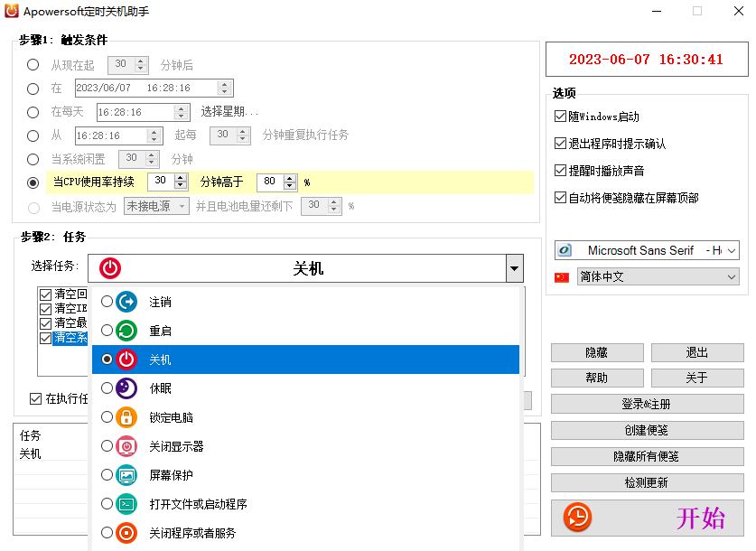Uncheck the highlighted 清空系 list checkbox

tap(45, 338)
